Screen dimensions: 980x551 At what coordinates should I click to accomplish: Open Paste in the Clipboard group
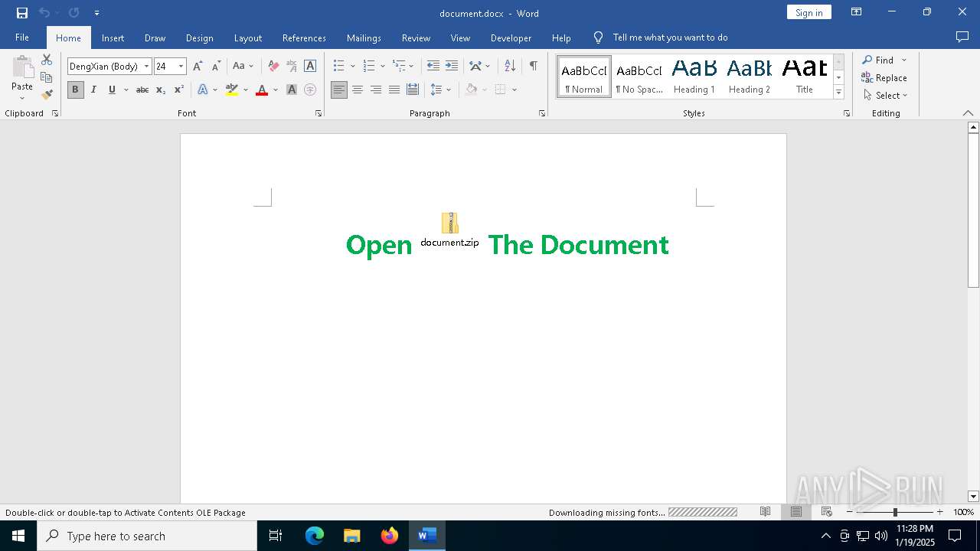22,77
